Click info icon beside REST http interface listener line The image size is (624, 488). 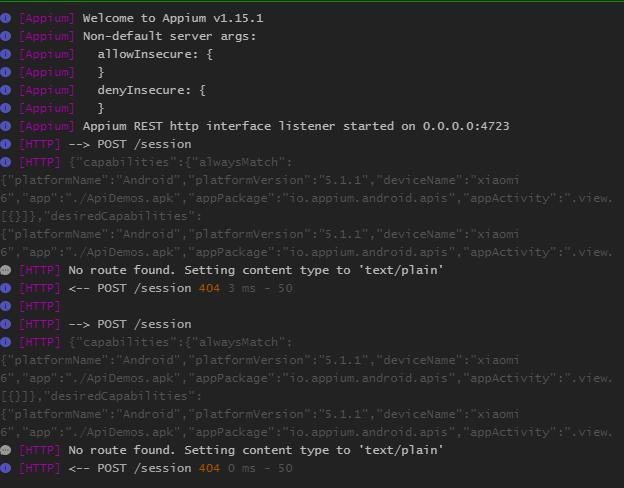[x=6, y=126]
